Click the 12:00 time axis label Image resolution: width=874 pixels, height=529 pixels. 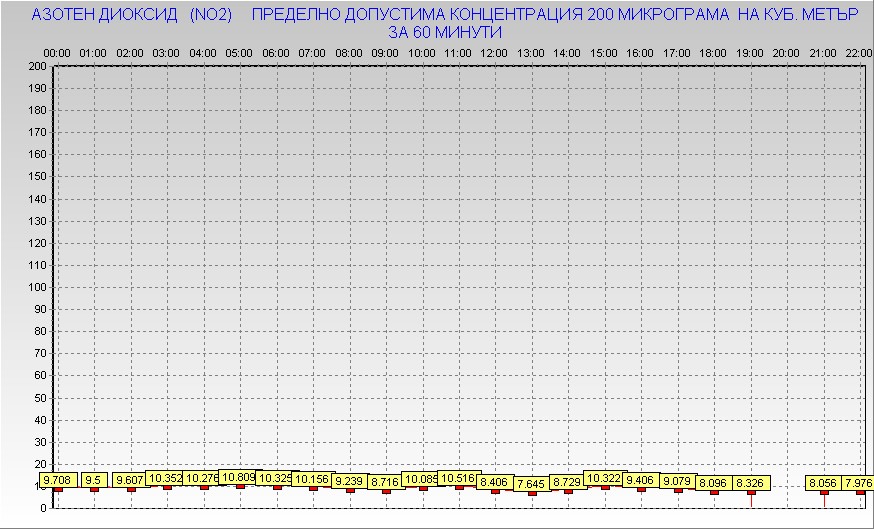tap(494, 52)
